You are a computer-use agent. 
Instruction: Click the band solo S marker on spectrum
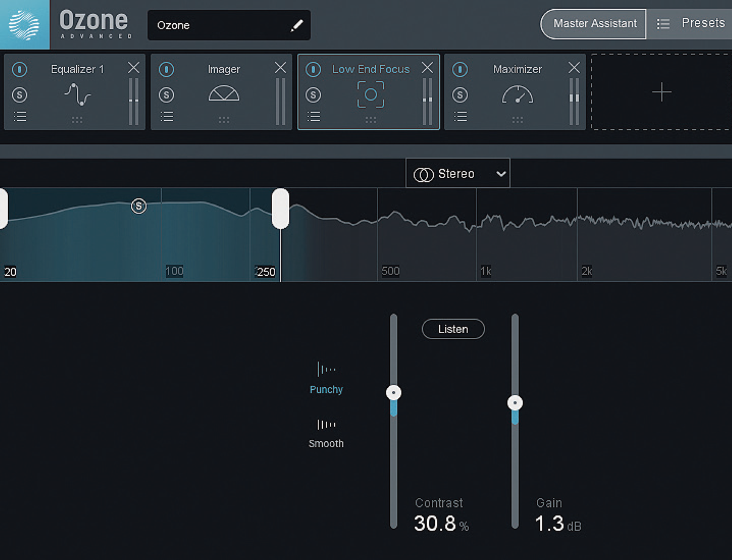pyautogui.click(x=139, y=206)
